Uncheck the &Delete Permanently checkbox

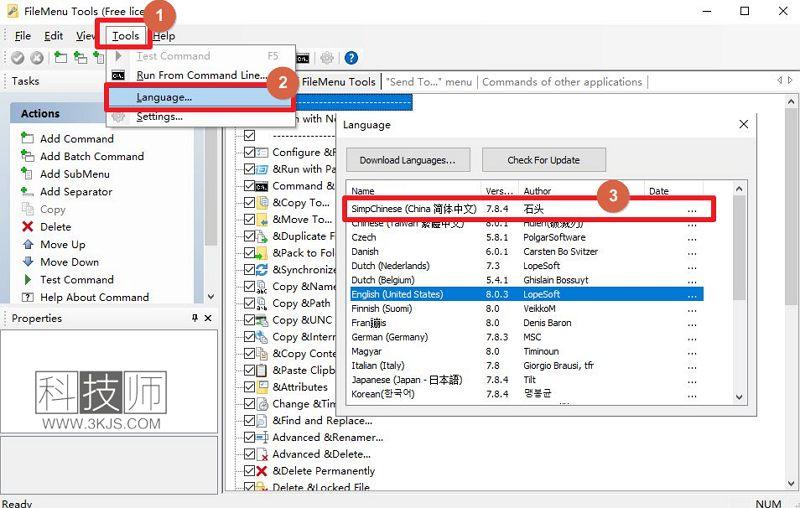click(x=249, y=471)
